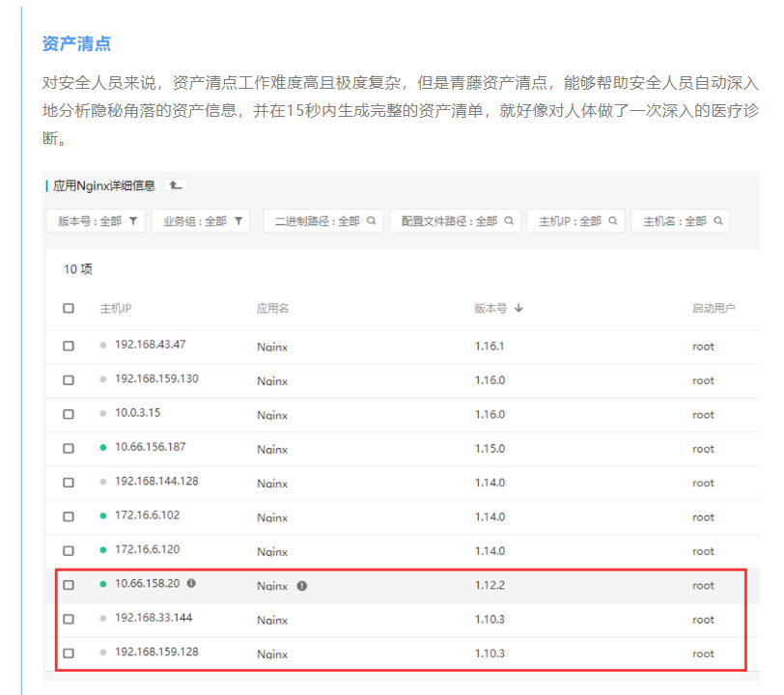Check the row for 192.168.33.144
Viewport: 784px width, 695px height.
point(69,619)
